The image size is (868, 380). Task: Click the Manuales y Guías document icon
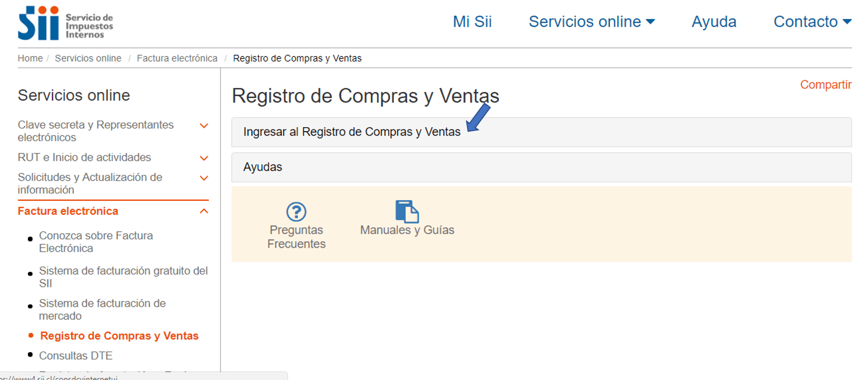pyautogui.click(x=407, y=211)
